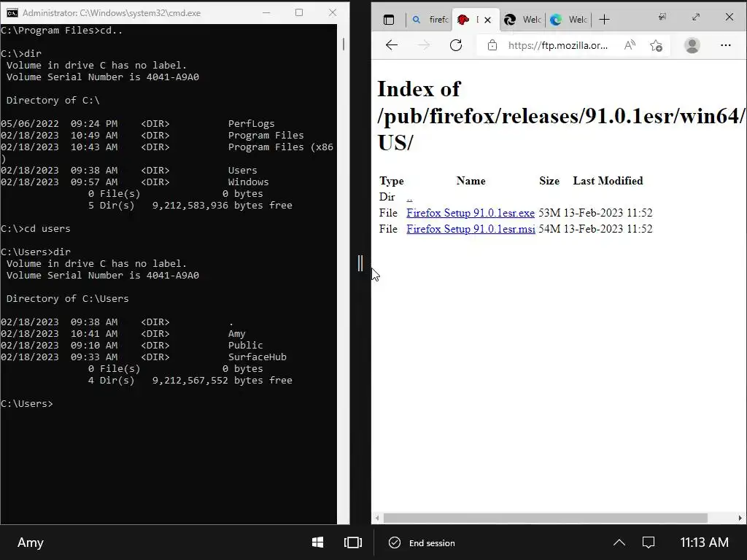Click the address bar showing ftp.mozilla.org

tap(558, 45)
